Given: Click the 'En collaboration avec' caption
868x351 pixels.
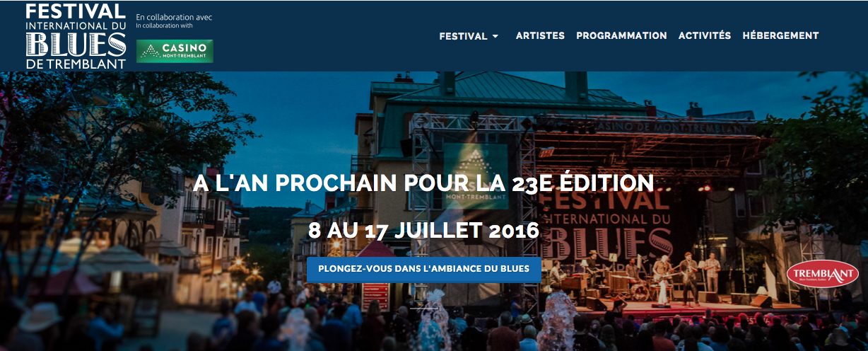Looking at the screenshot, I should coord(174,17).
